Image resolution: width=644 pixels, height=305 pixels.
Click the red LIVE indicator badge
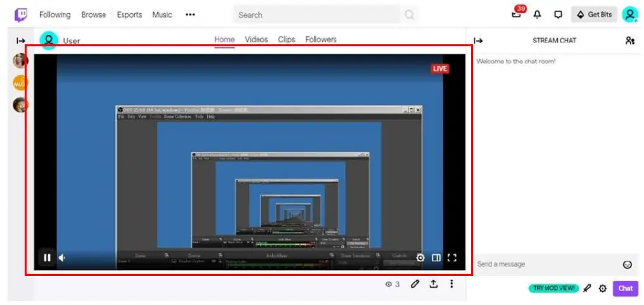[x=440, y=68]
